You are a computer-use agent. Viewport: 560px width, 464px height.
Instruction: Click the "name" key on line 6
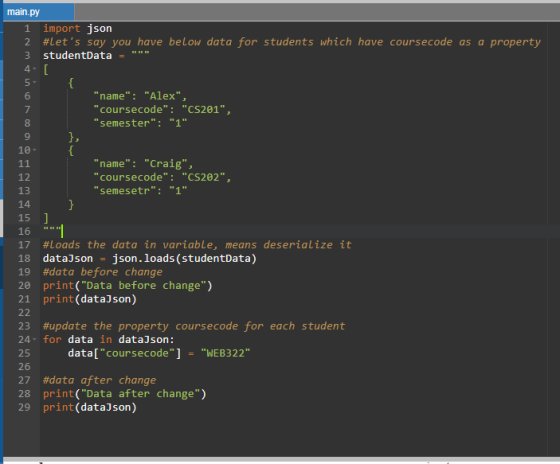point(112,96)
